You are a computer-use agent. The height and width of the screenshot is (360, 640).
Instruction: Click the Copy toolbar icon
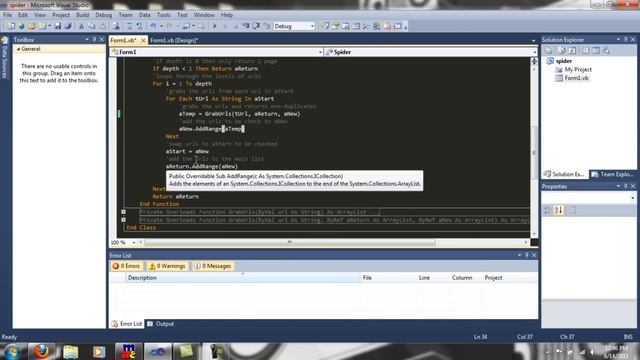91,26
